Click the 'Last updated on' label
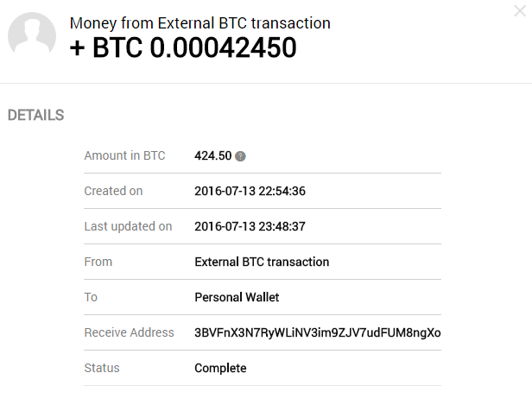 click(x=128, y=226)
